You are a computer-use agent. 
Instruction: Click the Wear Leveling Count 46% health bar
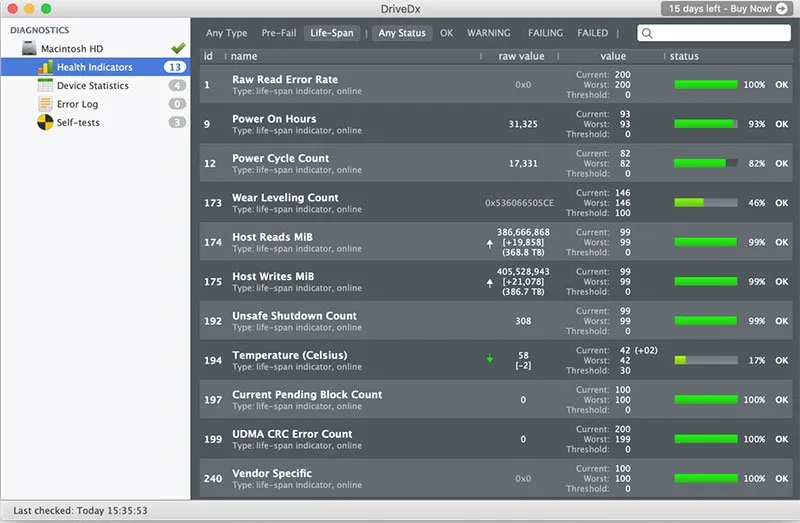[705, 202]
